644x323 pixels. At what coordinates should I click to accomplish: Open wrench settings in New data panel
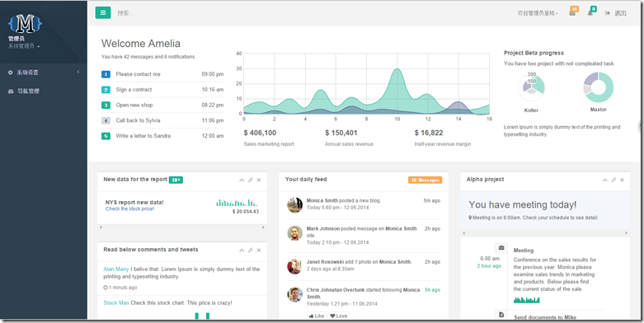tap(251, 180)
